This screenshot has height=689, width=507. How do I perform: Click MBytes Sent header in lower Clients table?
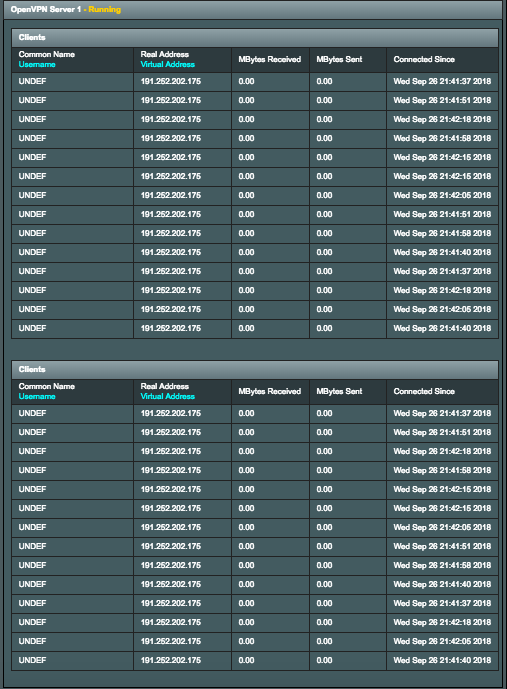339,391
